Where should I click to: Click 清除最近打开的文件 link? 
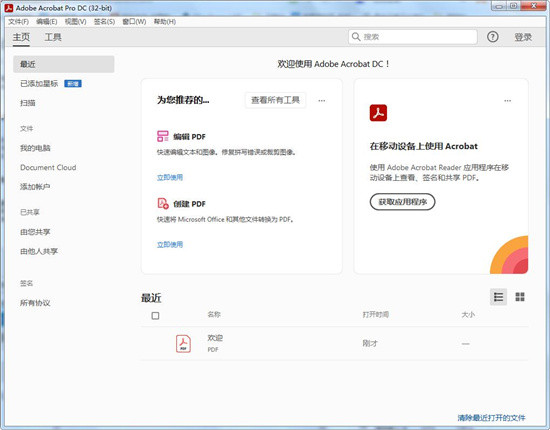(x=491, y=418)
